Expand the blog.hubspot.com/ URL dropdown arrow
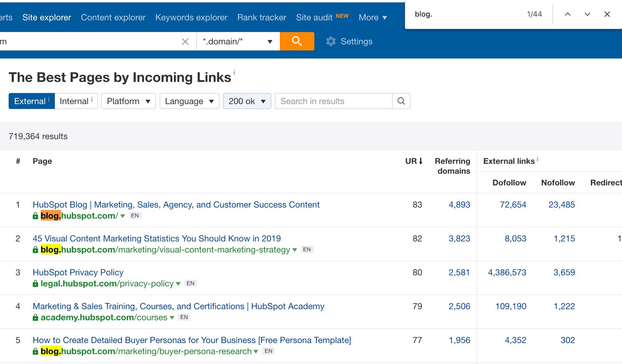This screenshot has height=364, width=622. [122, 216]
